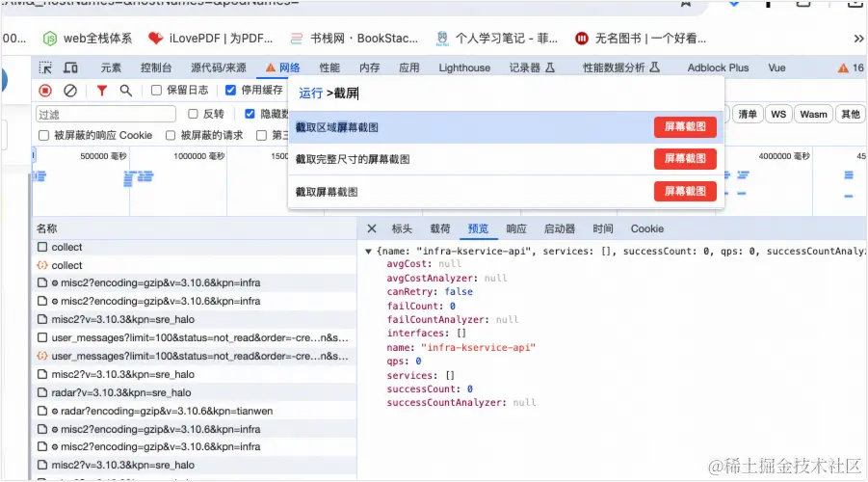Enable the 保留日志 checkbox
868x482 pixels.
tap(156, 91)
